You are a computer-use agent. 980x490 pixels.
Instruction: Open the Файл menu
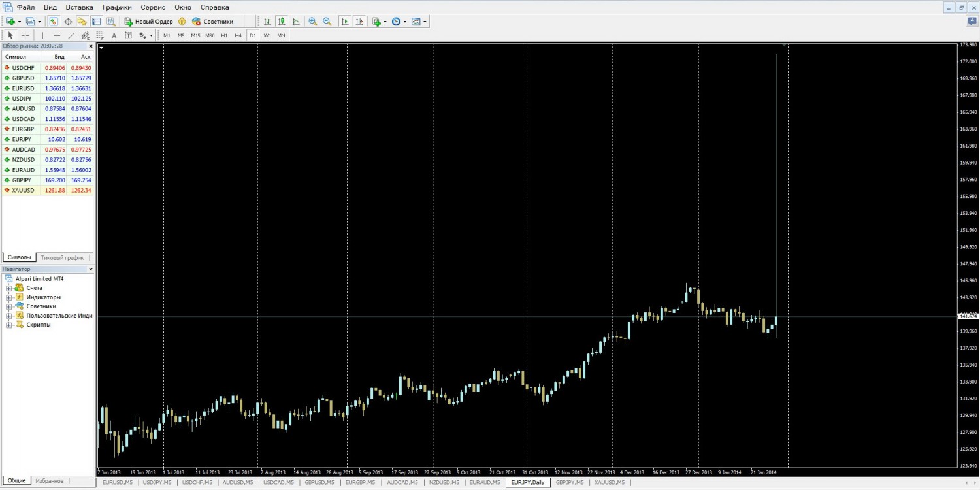tap(26, 7)
